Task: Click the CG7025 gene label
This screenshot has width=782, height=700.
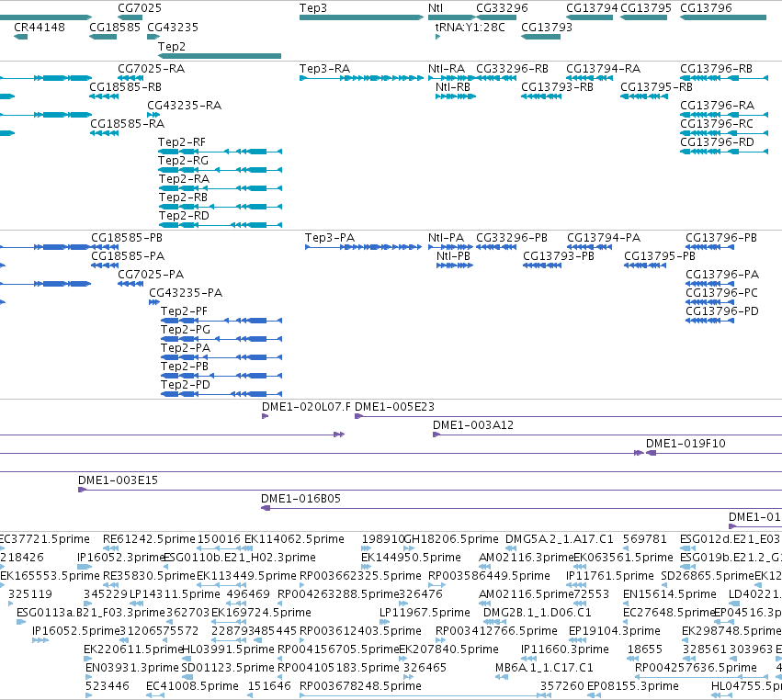Action: click(140, 8)
